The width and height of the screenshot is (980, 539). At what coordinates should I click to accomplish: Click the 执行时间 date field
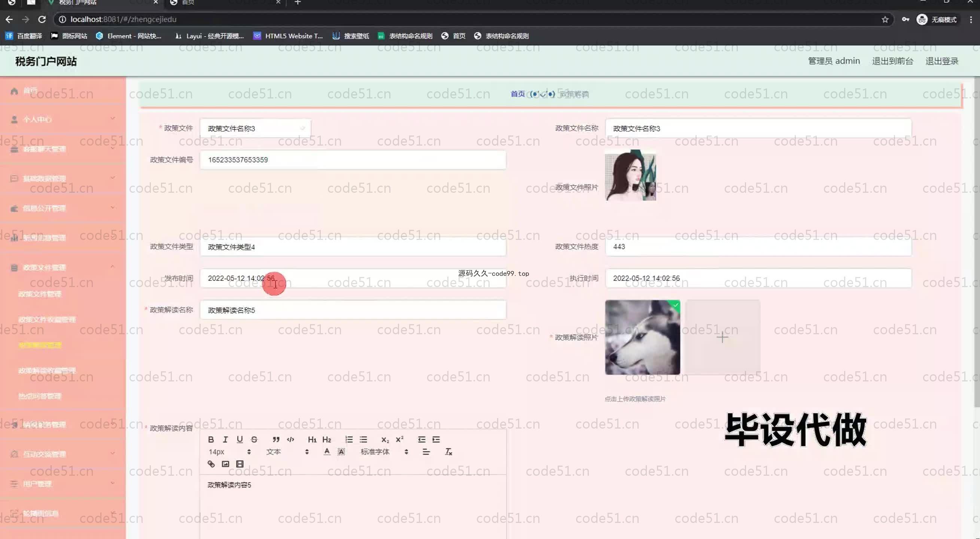[758, 278]
